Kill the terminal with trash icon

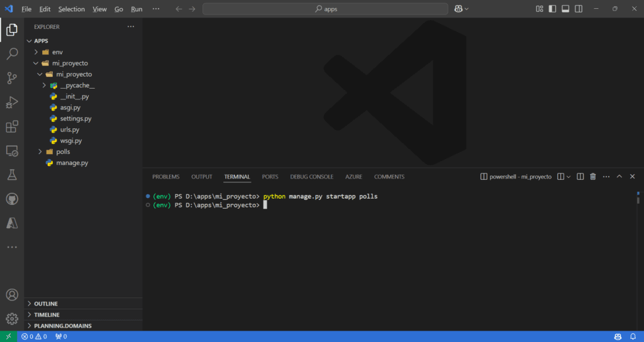coord(592,177)
